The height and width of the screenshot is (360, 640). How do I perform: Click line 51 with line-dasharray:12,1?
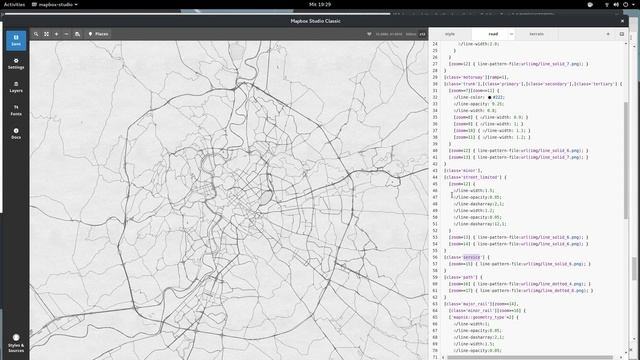pos(480,224)
